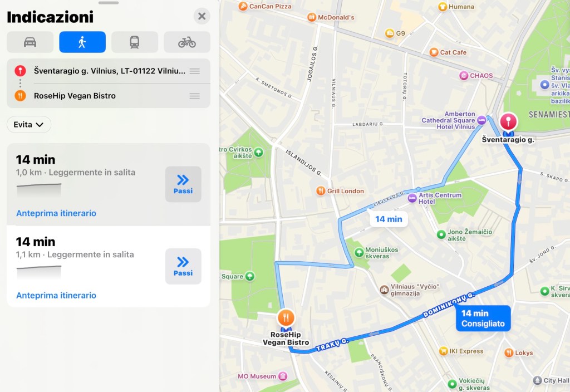Click the RoseHip Vegan Bistro map marker

[286, 318]
